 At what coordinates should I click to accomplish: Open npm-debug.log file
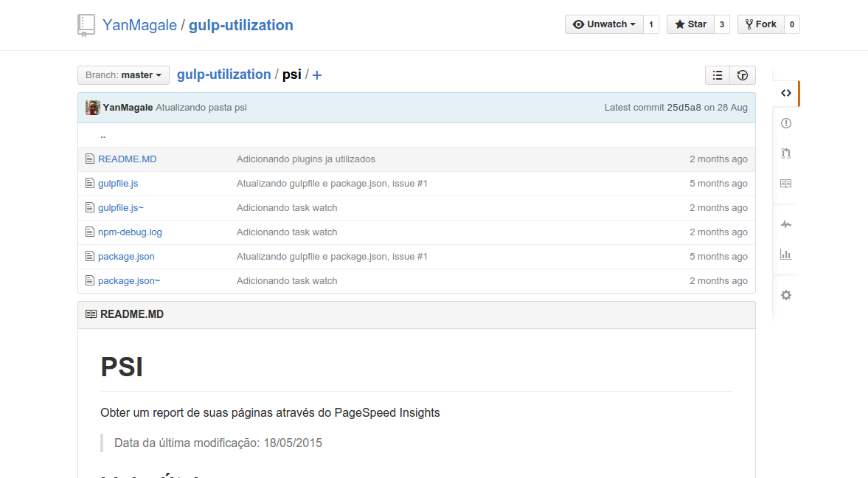pos(130,232)
